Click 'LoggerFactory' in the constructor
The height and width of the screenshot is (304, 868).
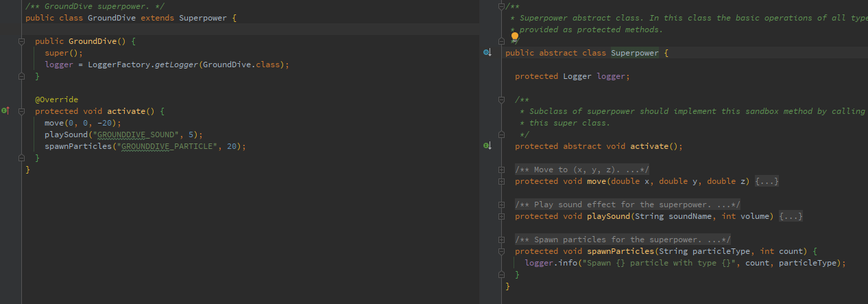119,65
